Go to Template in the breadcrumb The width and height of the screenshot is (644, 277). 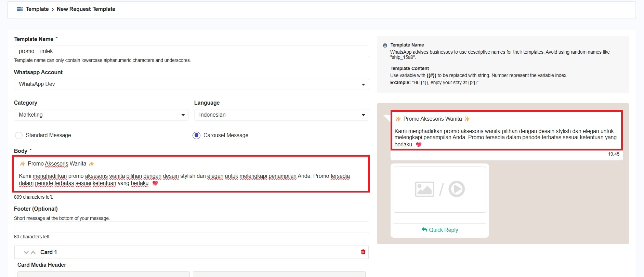click(37, 9)
